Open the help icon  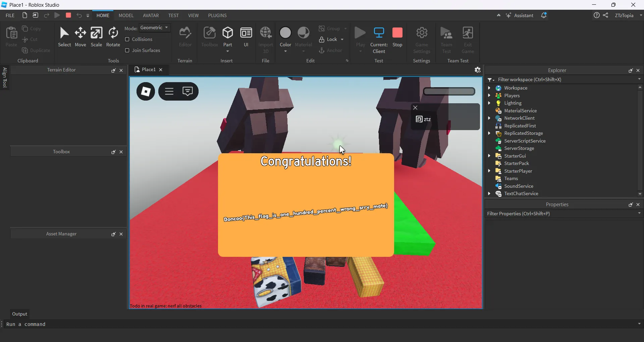click(596, 15)
